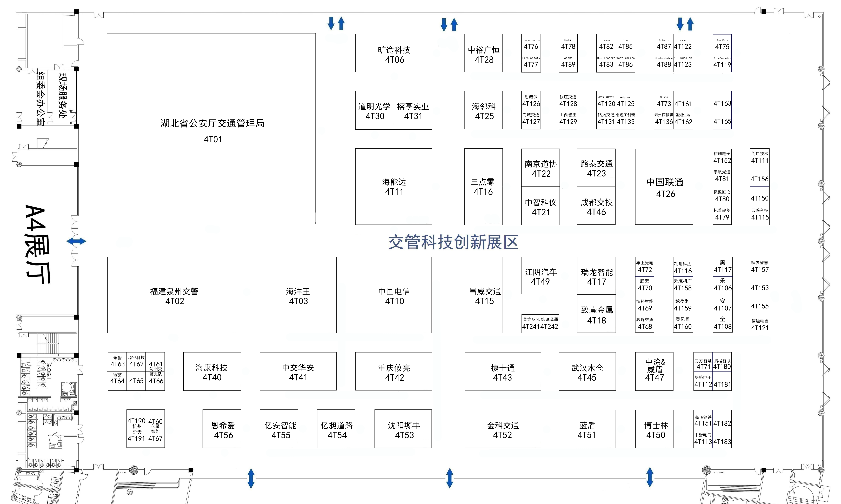Select small booth Borkit 4T78
This screenshot has width=841, height=504.
coord(568,43)
